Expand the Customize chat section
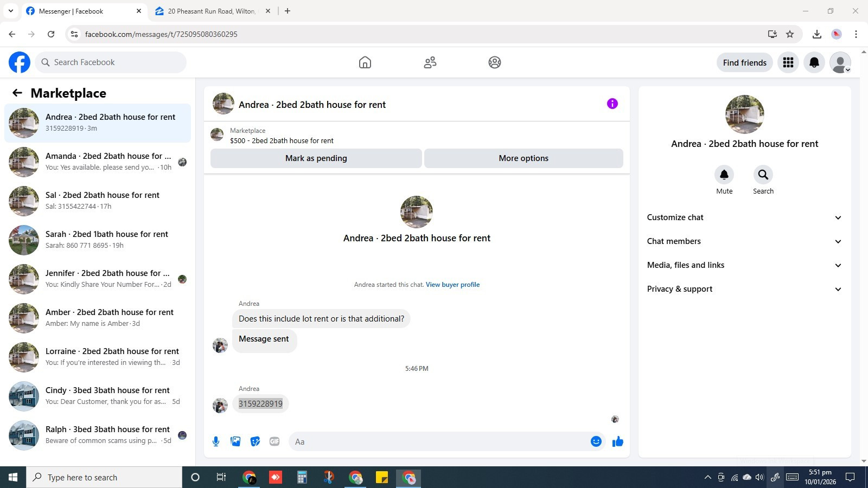 coord(744,217)
